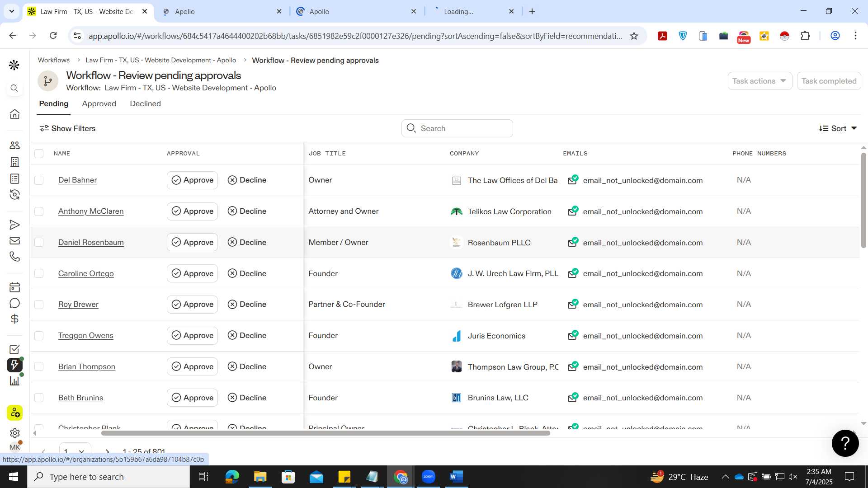Screen dimensions: 868x488
Task: Open Tasks checkbox icon in sidebar
Action: tap(14, 349)
